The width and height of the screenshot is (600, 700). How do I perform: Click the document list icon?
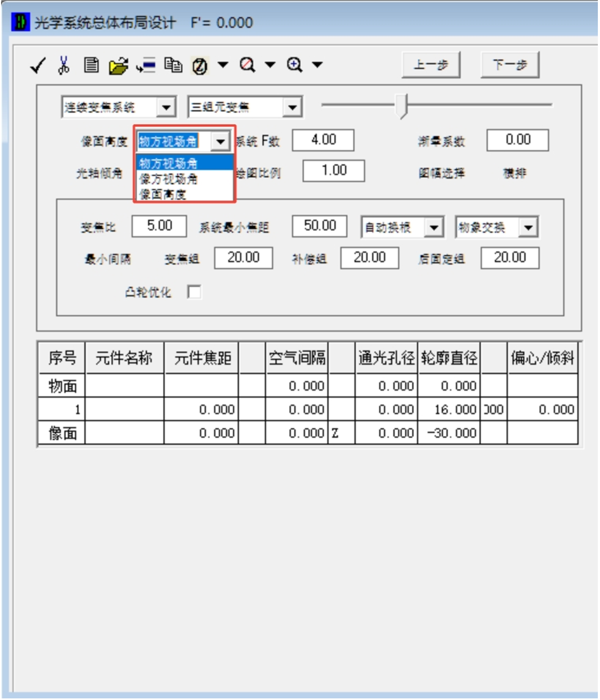click(x=91, y=65)
